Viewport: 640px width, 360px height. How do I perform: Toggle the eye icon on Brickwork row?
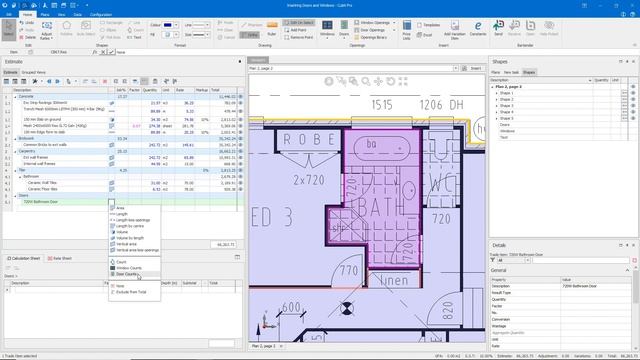[x=240, y=138]
